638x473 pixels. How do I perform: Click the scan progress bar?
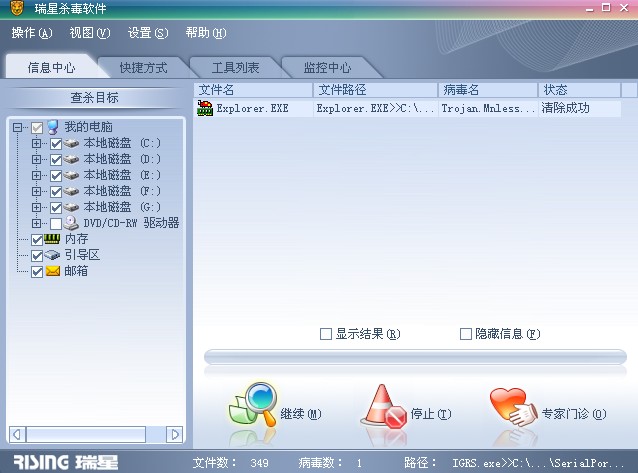(x=415, y=357)
